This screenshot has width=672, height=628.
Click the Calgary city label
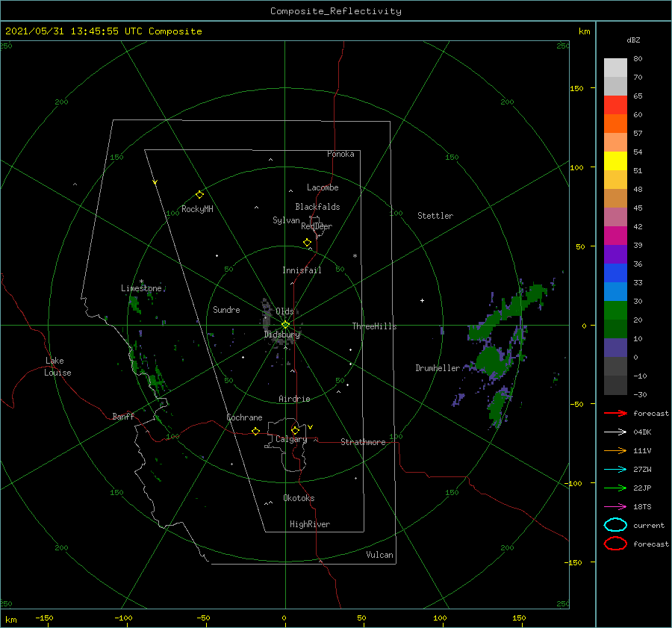coord(291,439)
